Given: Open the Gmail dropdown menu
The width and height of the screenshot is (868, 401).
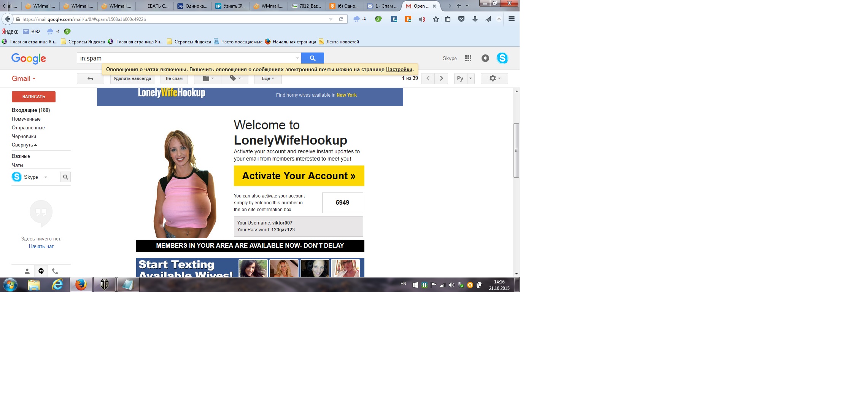Looking at the screenshot, I should [x=24, y=79].
